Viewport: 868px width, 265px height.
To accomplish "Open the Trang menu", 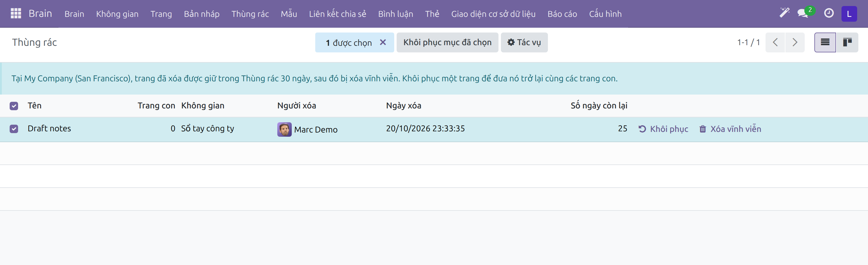I will [x=161, y=14].
